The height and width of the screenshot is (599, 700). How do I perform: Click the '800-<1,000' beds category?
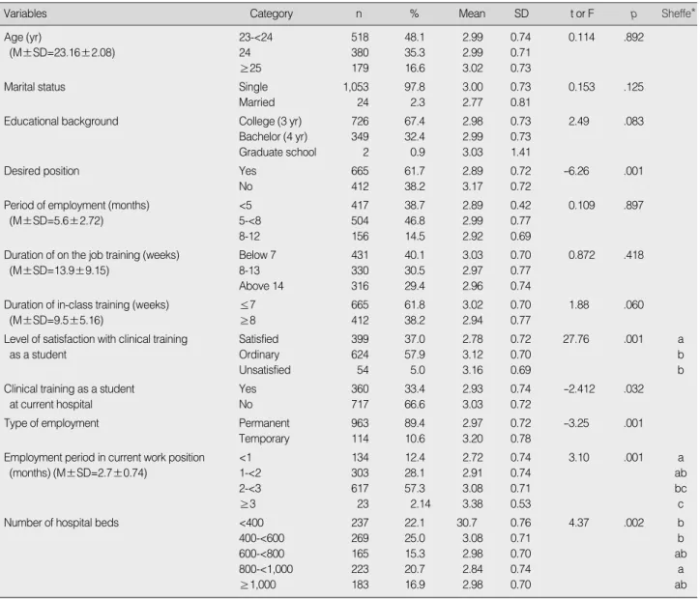[266, 570]
